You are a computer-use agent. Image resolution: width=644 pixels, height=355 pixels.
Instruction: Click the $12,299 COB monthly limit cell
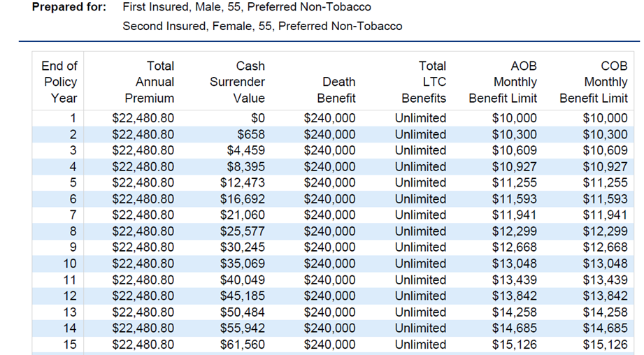coord(606,231)
